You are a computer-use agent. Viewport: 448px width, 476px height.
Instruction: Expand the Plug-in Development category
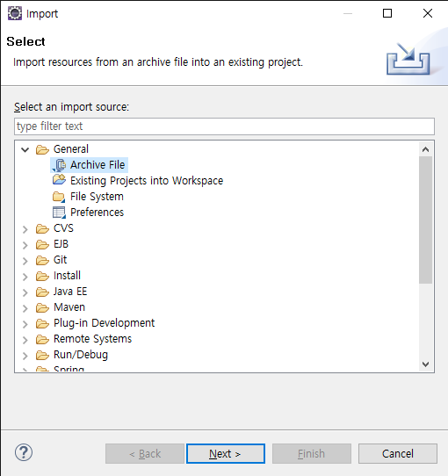tap(25, 324)
